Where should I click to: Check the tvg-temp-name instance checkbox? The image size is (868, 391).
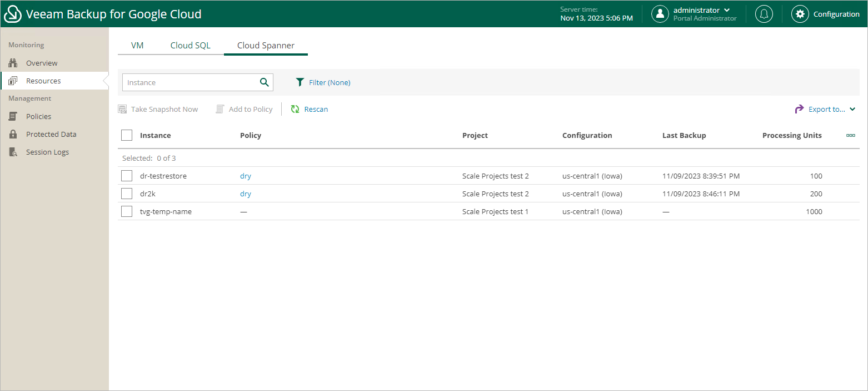[127, 211]
